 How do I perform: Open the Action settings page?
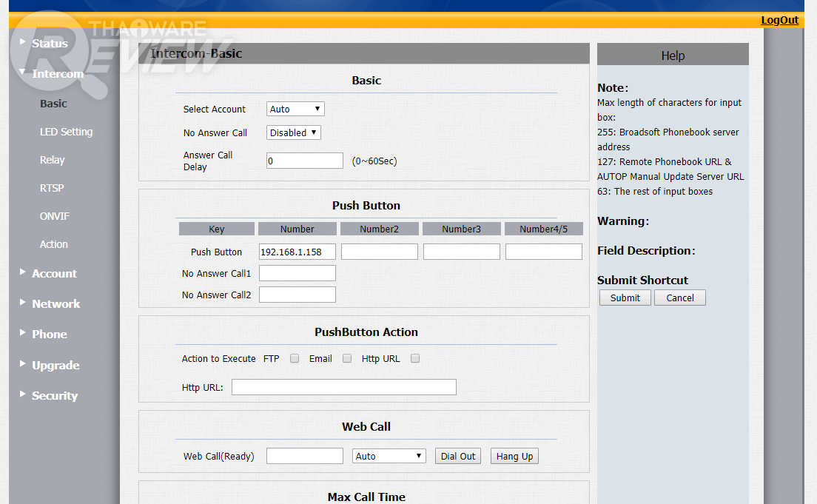54,244
